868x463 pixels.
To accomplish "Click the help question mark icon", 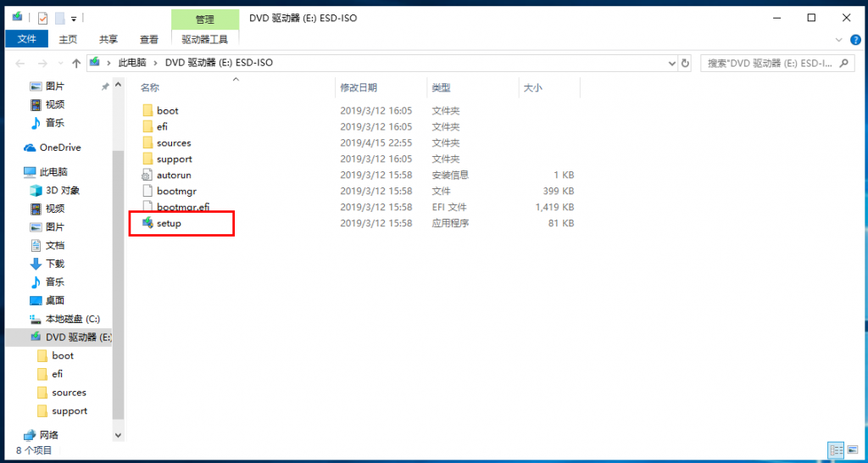I will tap(855, 40).
